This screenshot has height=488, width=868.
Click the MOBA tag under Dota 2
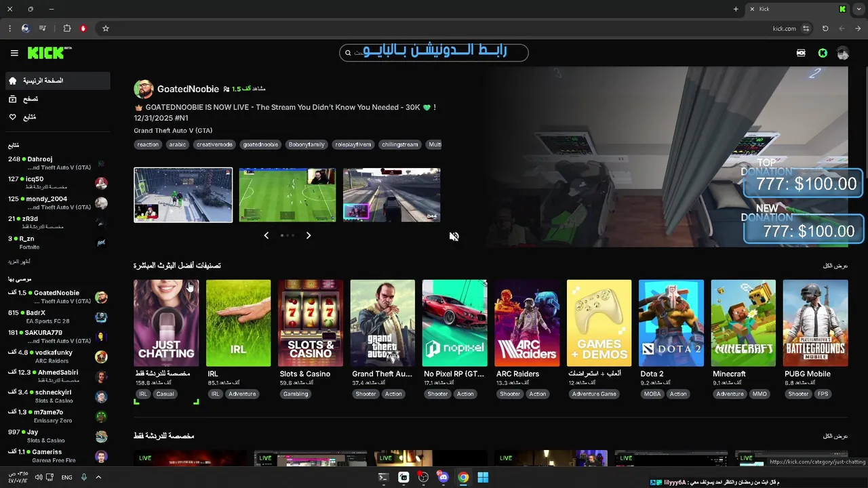(x=652, y=394)
